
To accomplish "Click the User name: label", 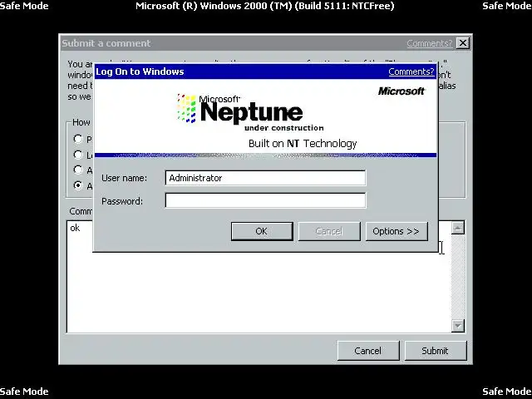I will click(x=124, y=178).
